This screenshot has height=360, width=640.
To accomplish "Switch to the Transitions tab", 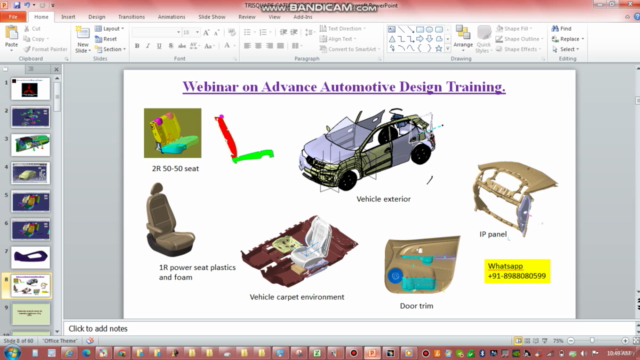I will point(131,17).
